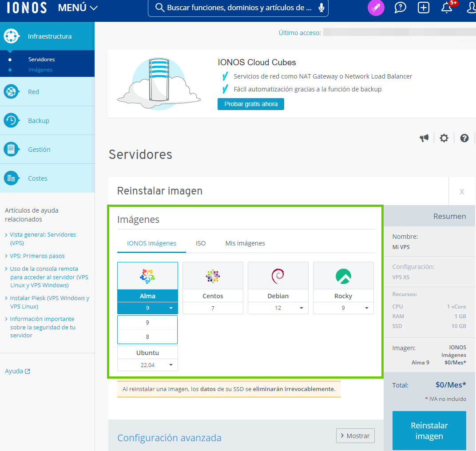Open the Gestión sidebar section

tap(48, 149)
